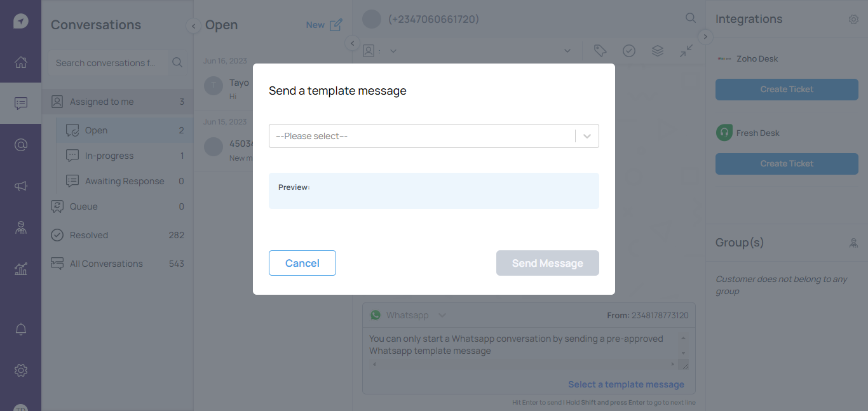Click Create Ticket under Zoho Desk

pos(787,90)
